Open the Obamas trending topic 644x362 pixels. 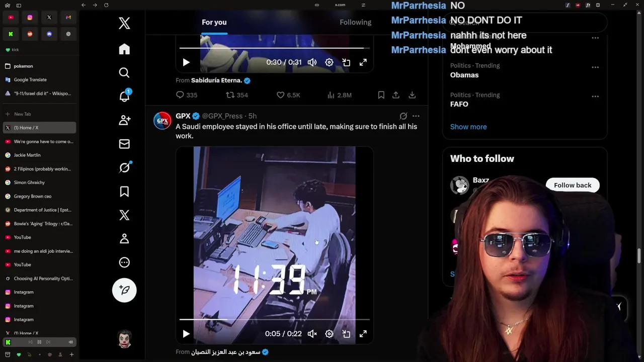coord(464,75)
